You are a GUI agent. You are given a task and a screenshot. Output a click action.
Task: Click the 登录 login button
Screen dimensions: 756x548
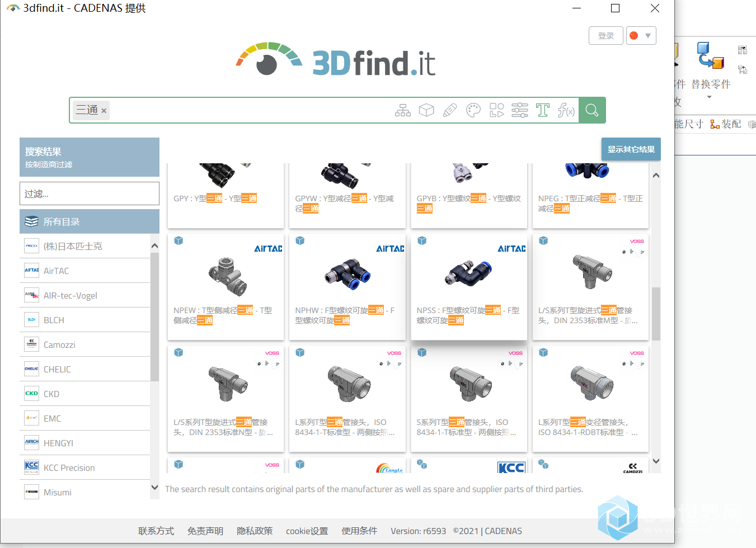pyautogui.click(x=606, y=36)
